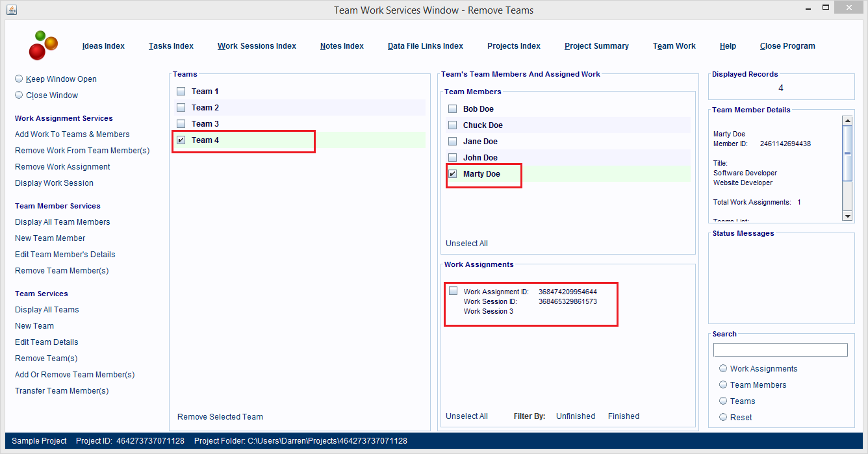
Task: Uncheck the Team 4 checkbox
Action: pyautogui.click(x=181, y=140)
